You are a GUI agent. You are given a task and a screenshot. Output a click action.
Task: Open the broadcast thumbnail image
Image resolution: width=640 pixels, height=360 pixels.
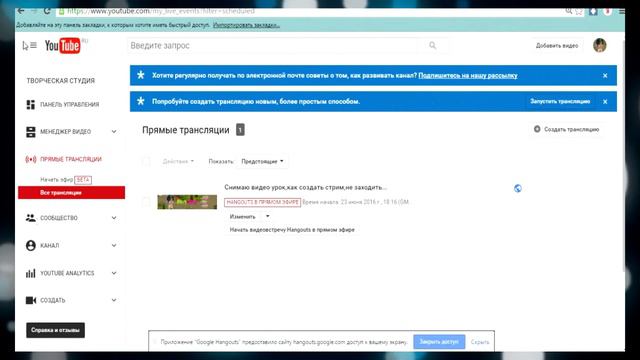pos(187,202)
